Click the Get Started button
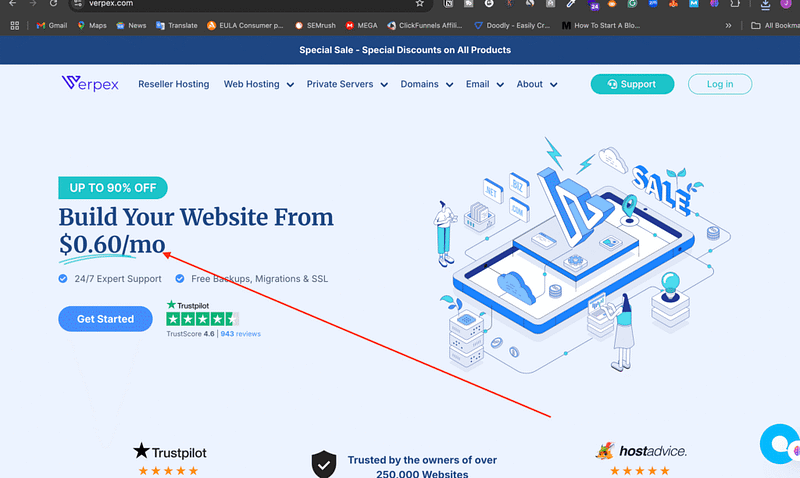The height and width of the screenshot is (478, 800). point(105,319)
